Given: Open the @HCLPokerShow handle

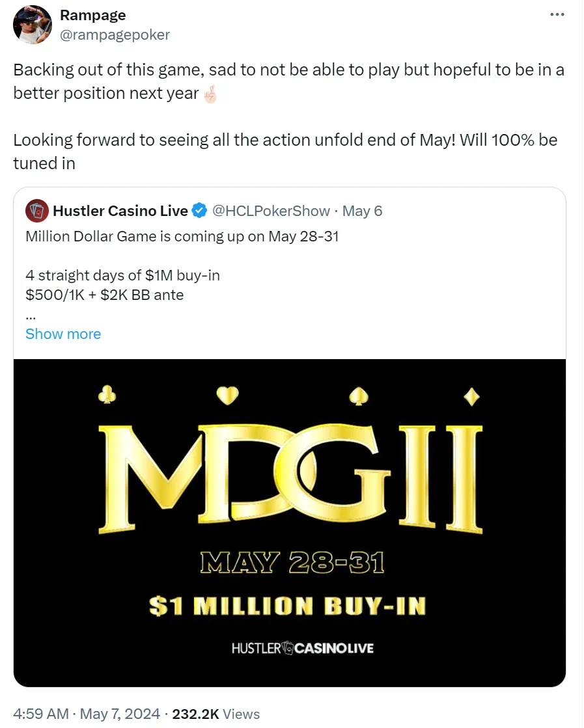Looking at the screenshot, I should [271, 211].
